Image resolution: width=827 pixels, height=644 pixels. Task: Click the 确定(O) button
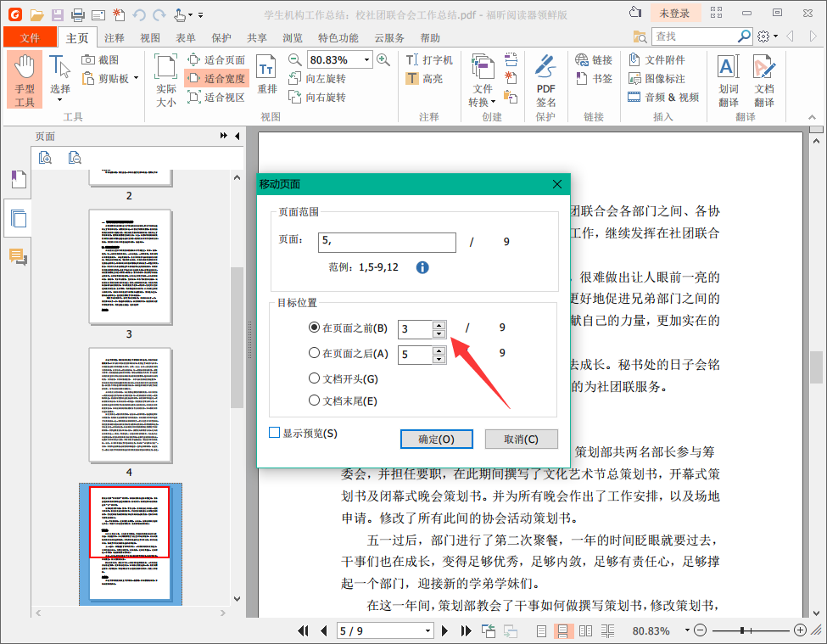coord(436,439)
